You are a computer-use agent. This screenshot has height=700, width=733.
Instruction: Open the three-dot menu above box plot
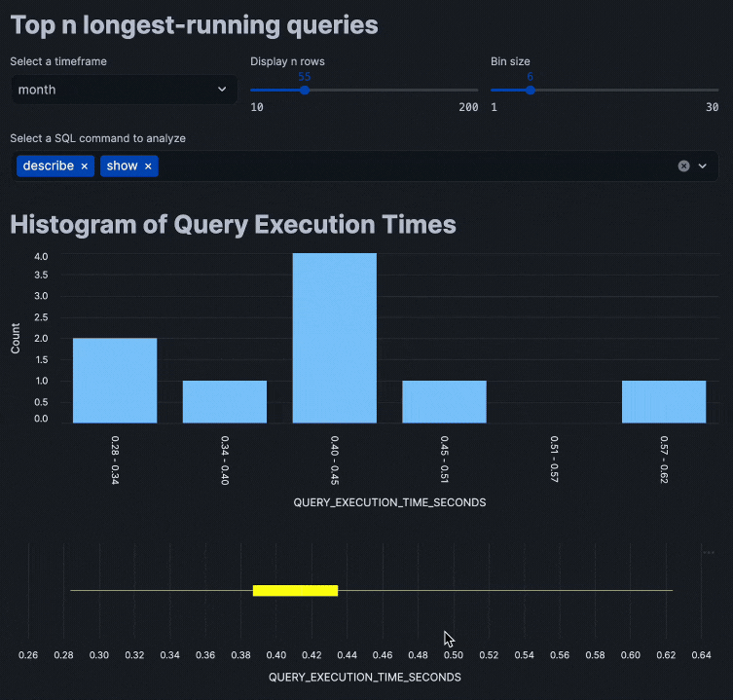point(709,552)
